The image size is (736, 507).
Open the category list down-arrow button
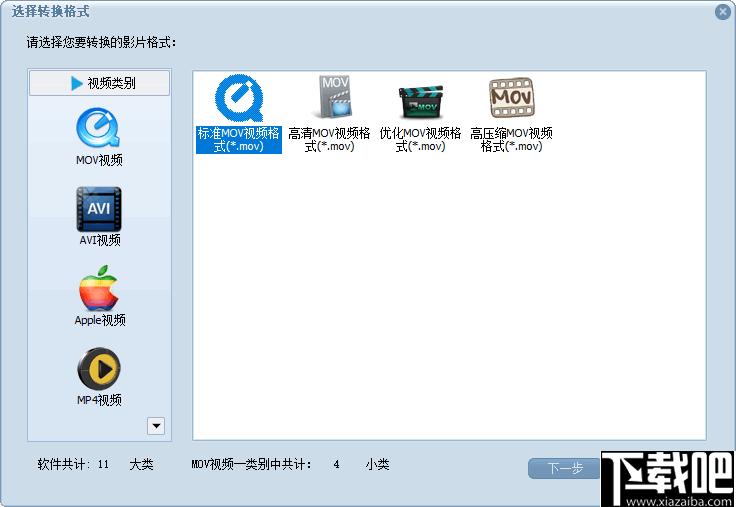[156, 426]
